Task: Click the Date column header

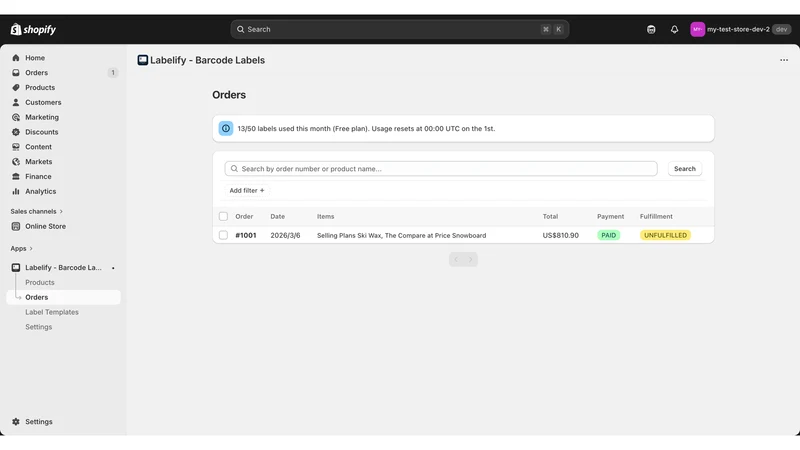Action: click(278, 216)
